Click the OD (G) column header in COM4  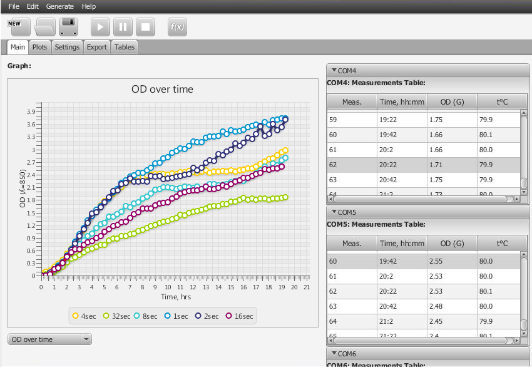[x=452, y=101]
